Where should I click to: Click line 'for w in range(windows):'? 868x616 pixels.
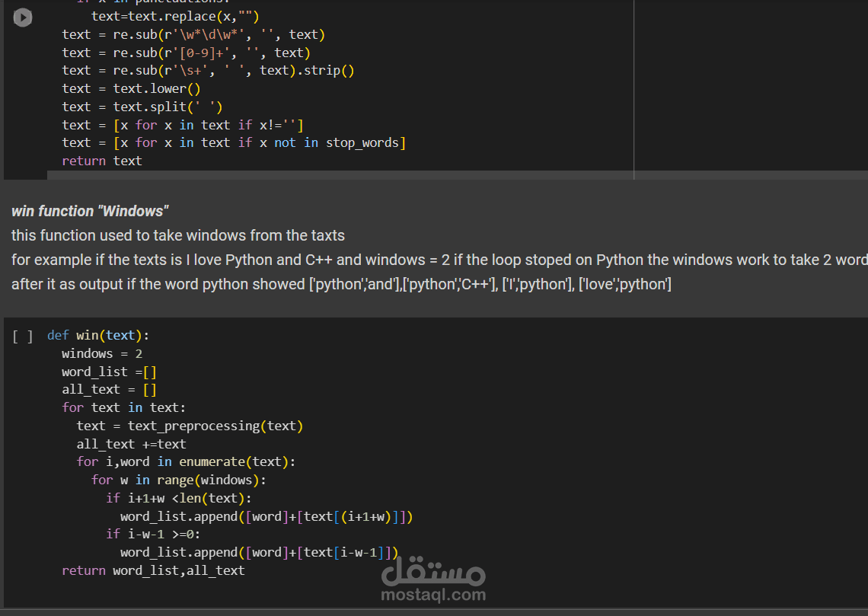click(x=179, y=480)
